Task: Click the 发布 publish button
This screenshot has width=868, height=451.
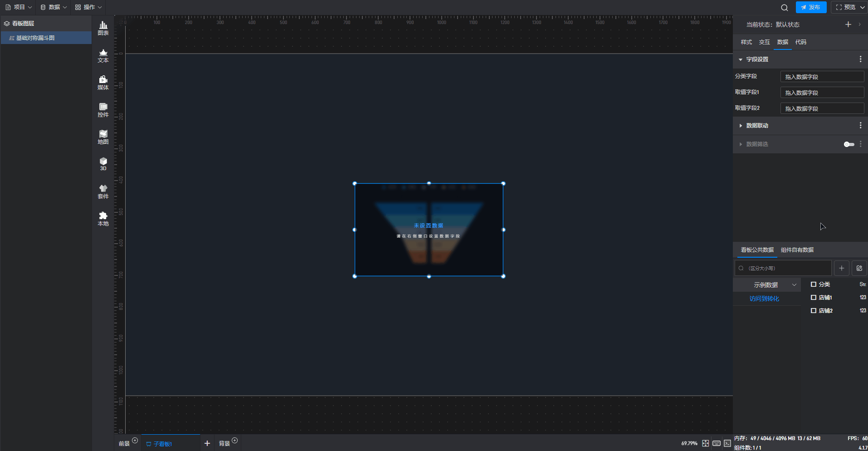Action: point(811,7)
